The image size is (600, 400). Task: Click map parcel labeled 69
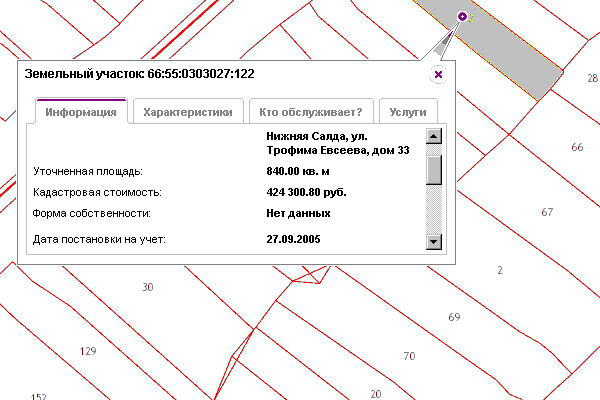(x=454, y=317)
